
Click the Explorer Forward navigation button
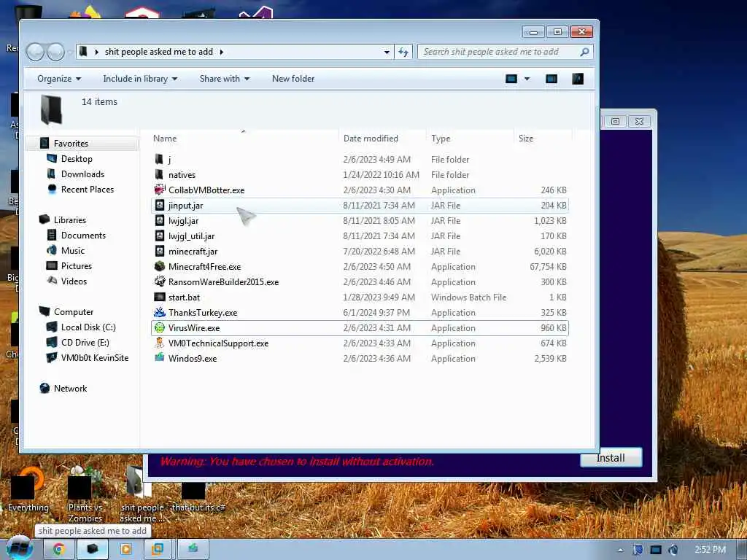coord(55,52)
